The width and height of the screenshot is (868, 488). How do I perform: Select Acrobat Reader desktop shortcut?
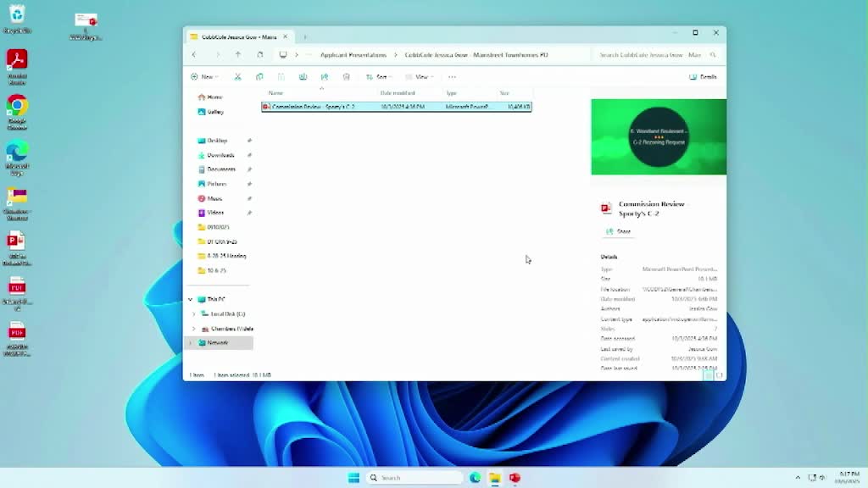point(17,67)
